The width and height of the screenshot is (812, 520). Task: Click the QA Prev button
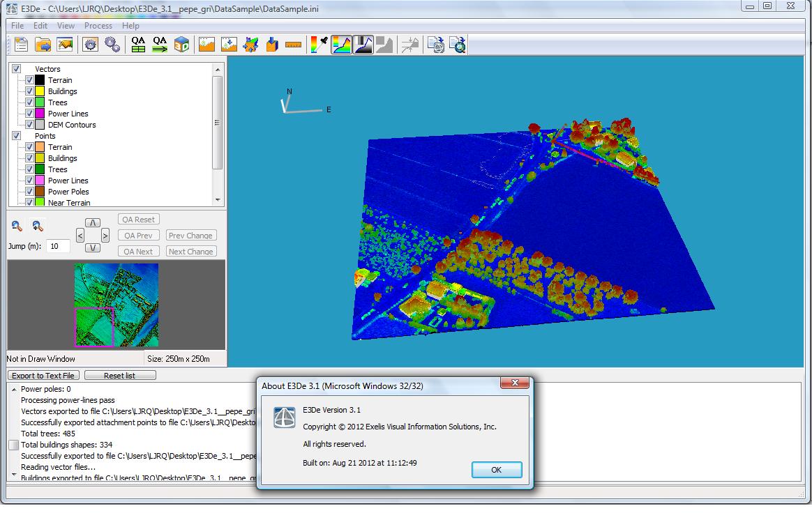point(139,236)
